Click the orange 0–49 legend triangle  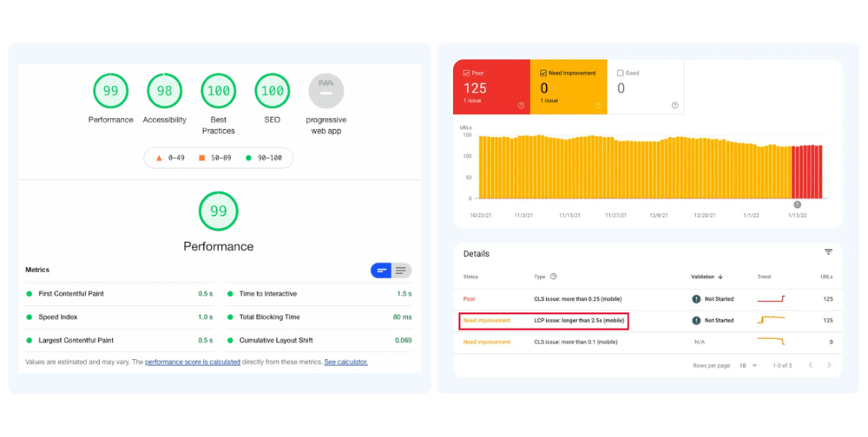tap(159, 158)
